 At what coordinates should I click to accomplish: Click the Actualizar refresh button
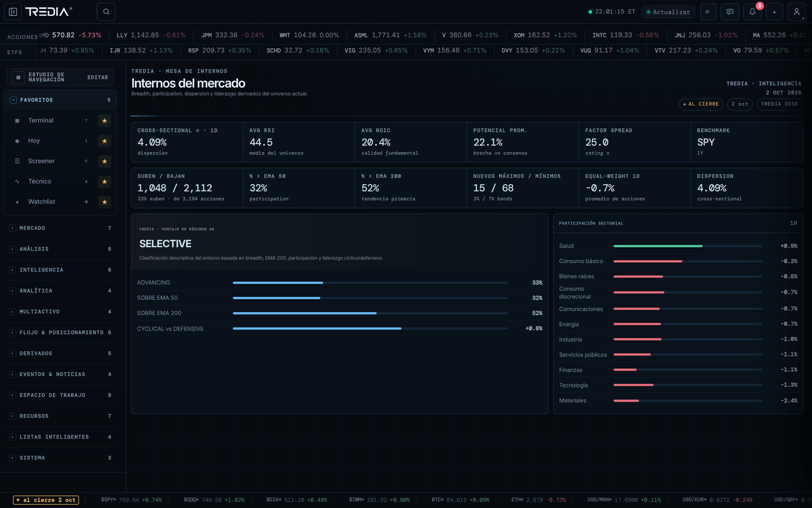668,12
